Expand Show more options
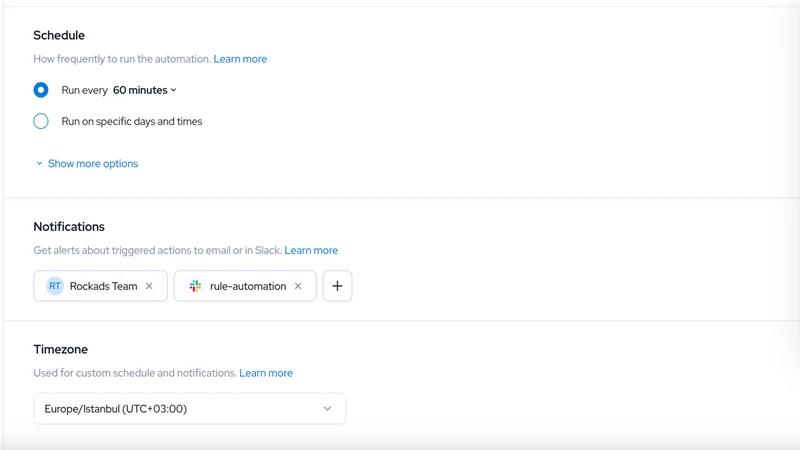 pyautogui.click(x=93, y=164)
